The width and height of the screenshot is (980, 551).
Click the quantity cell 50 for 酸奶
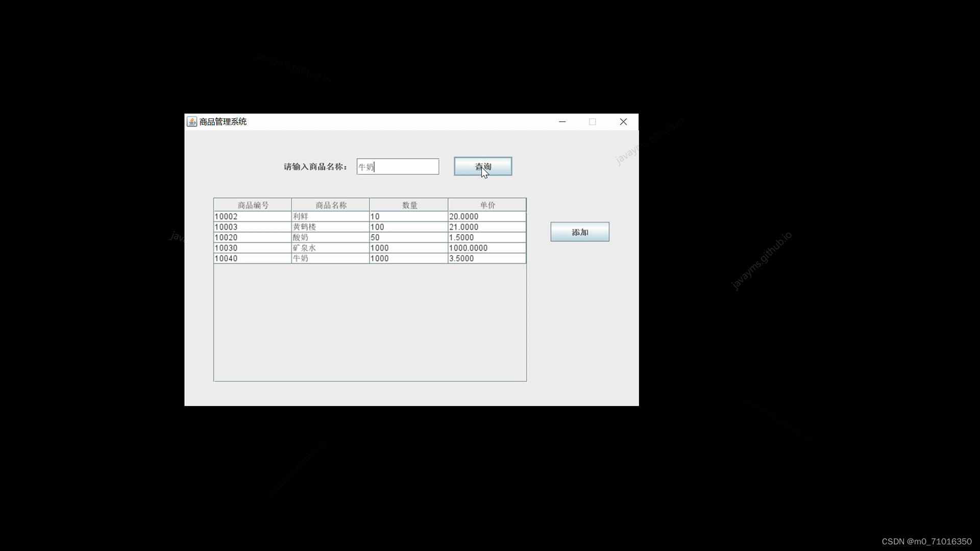click(408, 237)
